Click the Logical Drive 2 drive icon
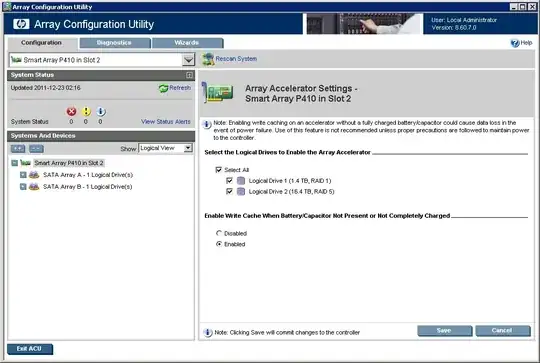The width and height of the screenshot is (540, 363). tap(241, 191)
